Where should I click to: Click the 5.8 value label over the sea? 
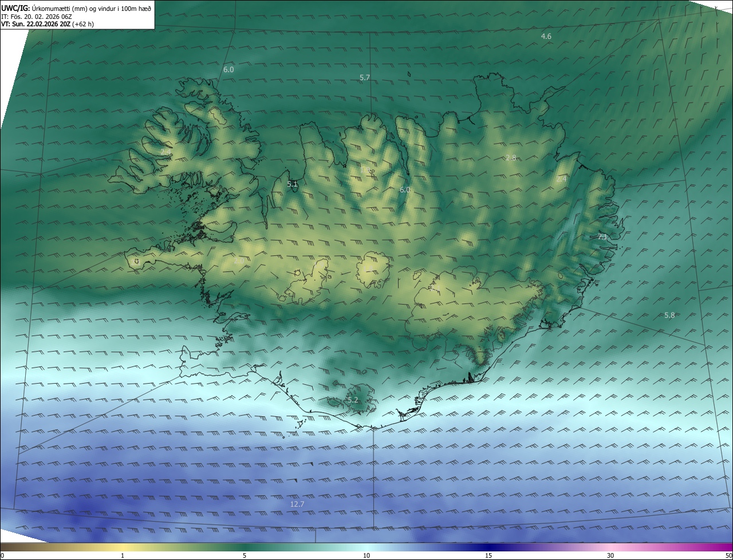pyautogui.click(x=669, y=316)
